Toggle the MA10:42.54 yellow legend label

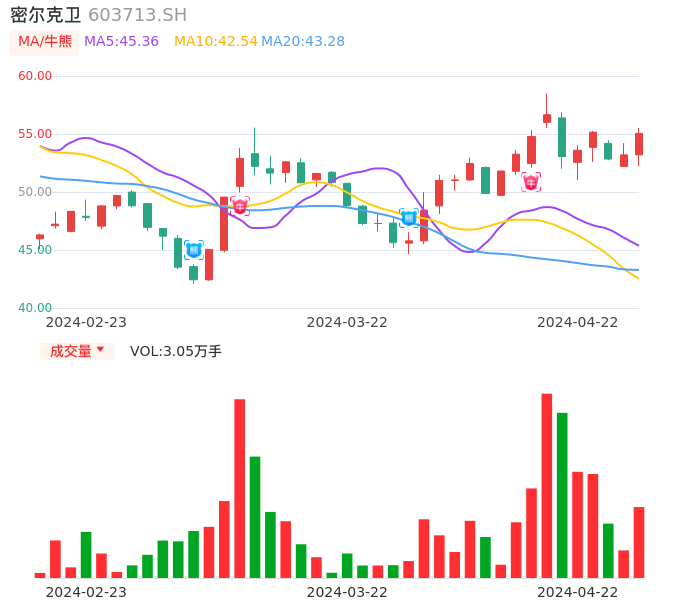point(215,42)
